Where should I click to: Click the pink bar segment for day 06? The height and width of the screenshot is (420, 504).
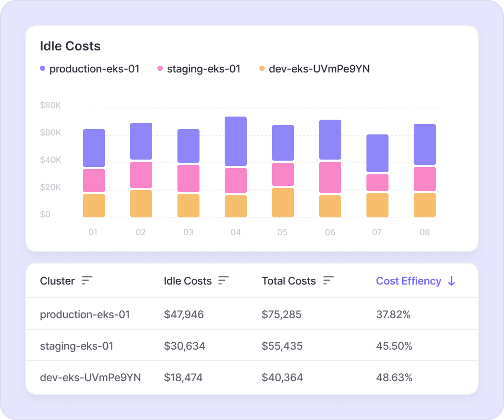330,177
